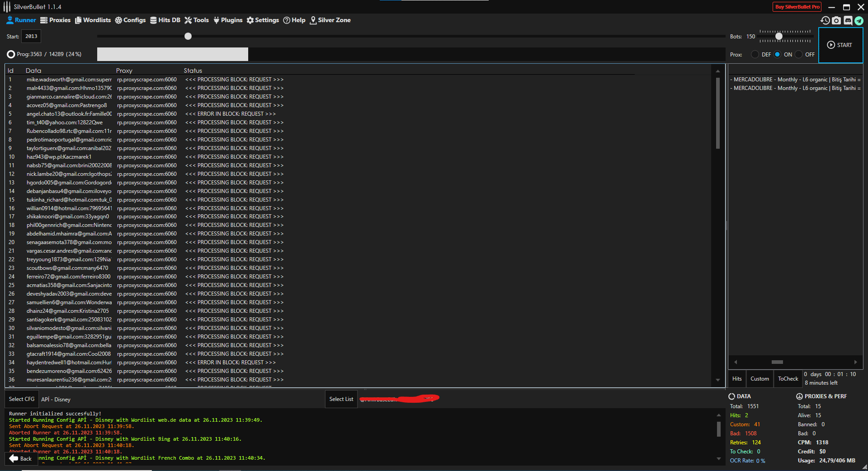Select the DEF proxy radio button
The width and height of the screenshot is (868, 471).
coord(755,54)
